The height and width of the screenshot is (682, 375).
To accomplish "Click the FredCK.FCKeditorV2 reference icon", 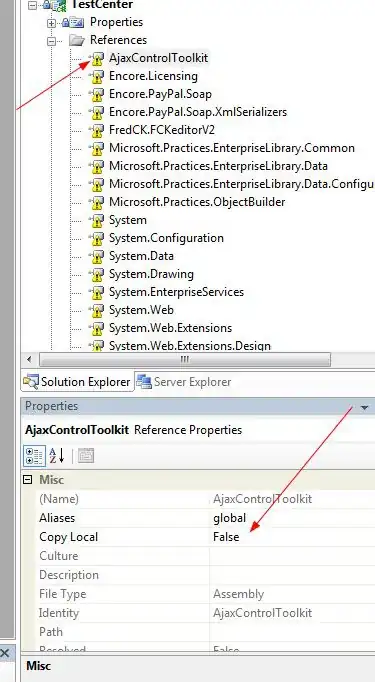I will click(x=96, y=130).
